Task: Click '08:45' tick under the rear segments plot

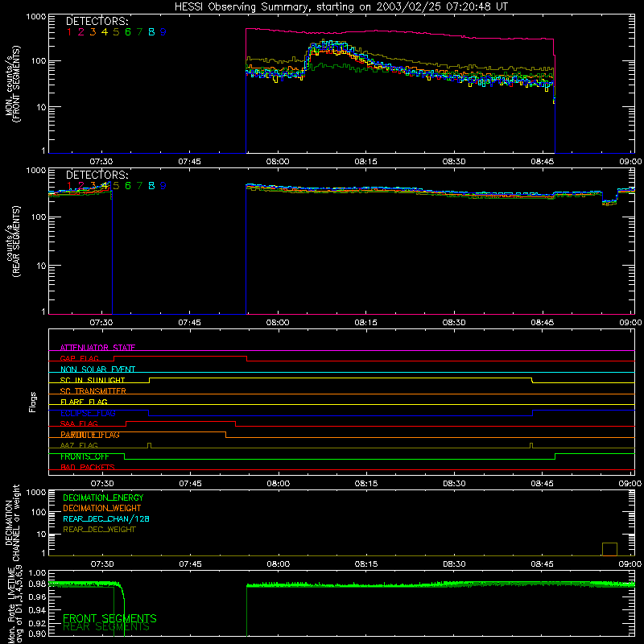Action: pos(542,323)
